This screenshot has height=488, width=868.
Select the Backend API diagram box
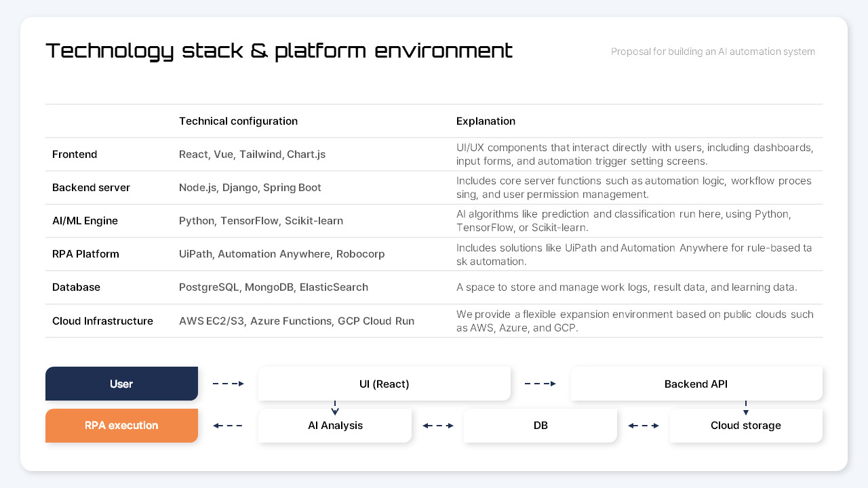[x=696, y=384]
